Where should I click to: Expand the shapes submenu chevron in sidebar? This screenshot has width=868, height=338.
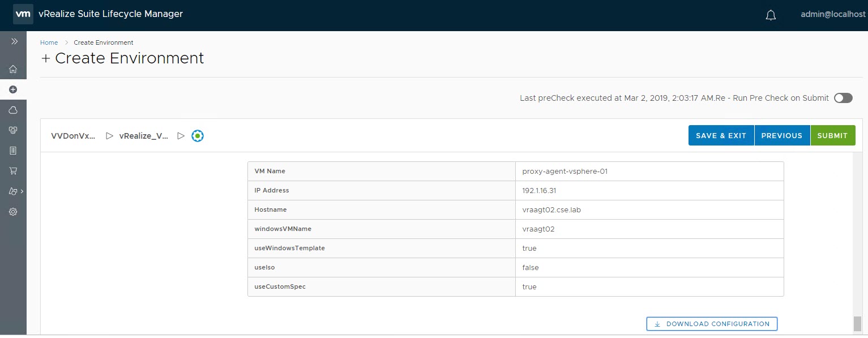(22, 191)
